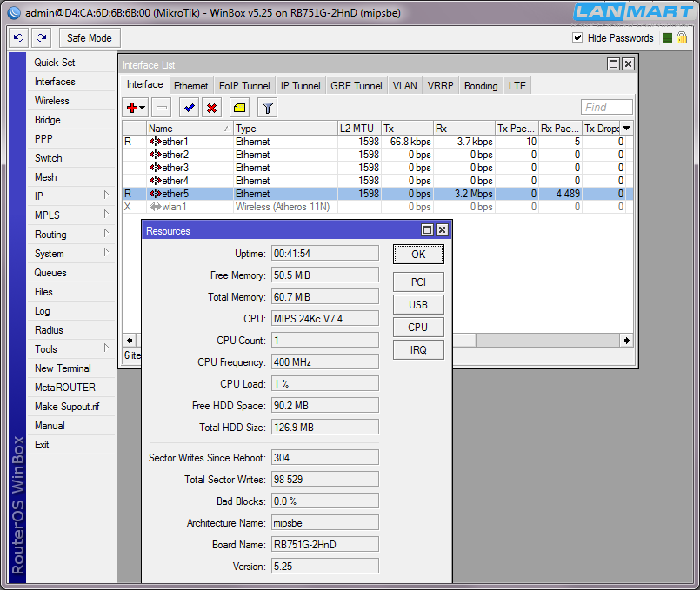This screenshot has height=590, width=700.
Task: Click the undo arrow in top toolbar
Action: [19, 38]
